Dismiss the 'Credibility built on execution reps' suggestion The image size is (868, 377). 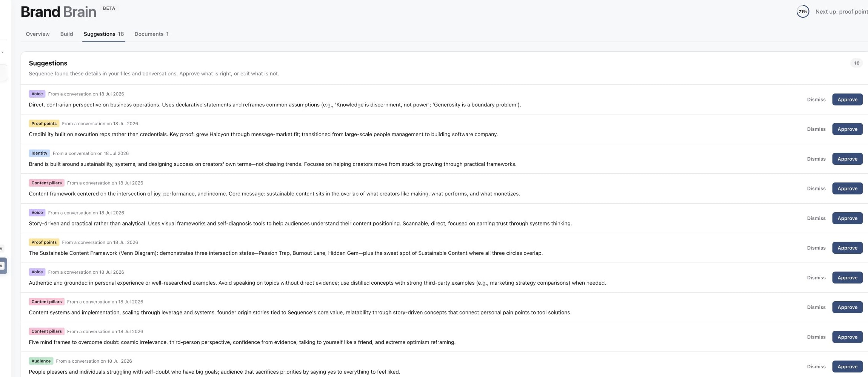[x=816, y=129]
